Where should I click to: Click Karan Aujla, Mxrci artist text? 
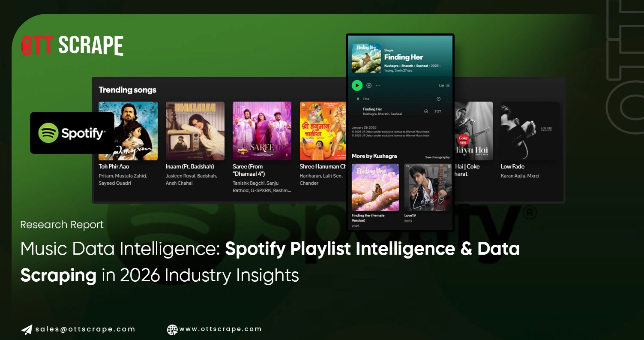click(x=520, y=176)
